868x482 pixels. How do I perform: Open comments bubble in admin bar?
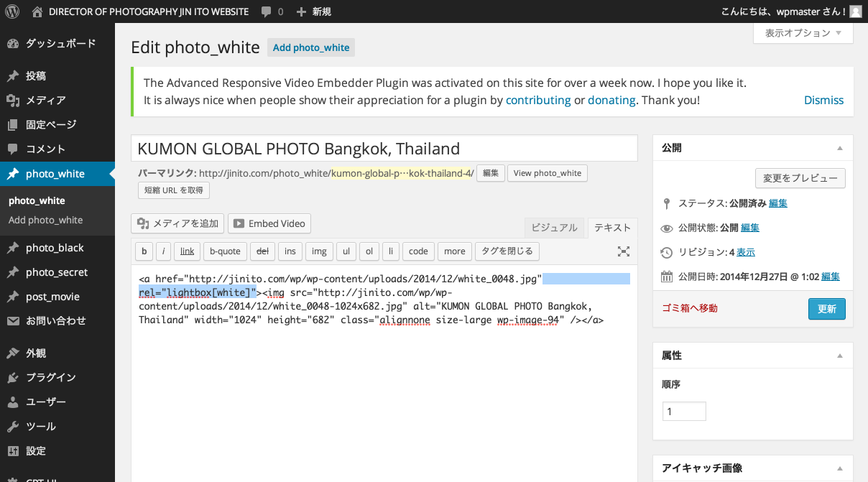pyautogui.click(x=272, y=11)
